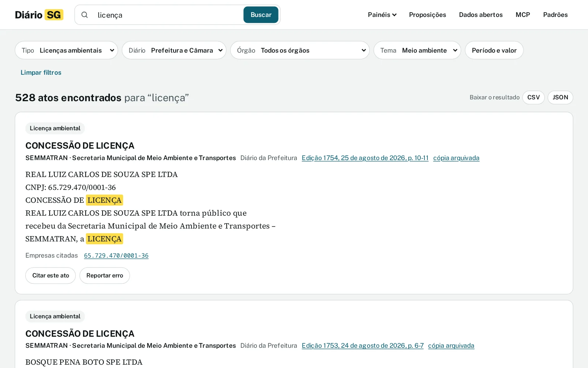Open Edição 1754, 25 de agosto link
588x368 pixels.
365,158
